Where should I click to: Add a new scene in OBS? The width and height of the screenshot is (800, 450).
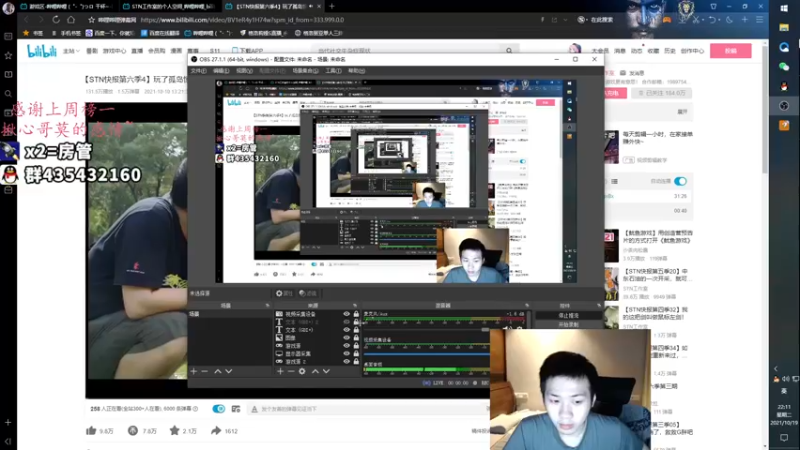pyautogui.click(x=194, y=371)
